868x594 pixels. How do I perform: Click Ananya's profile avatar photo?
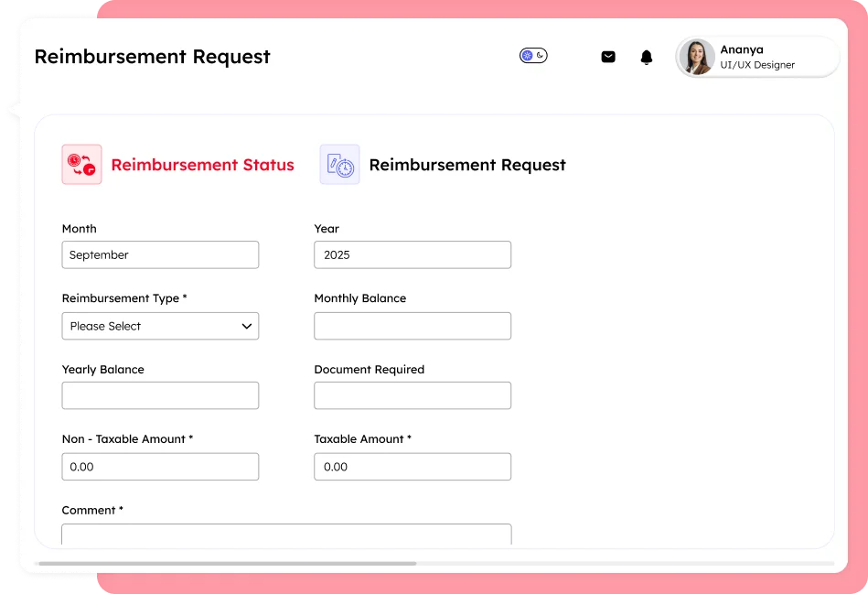pos(697,57)
